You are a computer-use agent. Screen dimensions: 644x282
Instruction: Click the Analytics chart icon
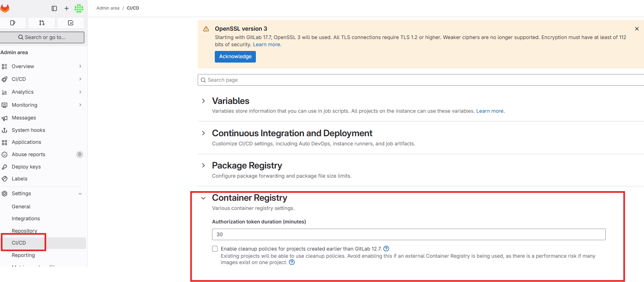coord(4,92)
